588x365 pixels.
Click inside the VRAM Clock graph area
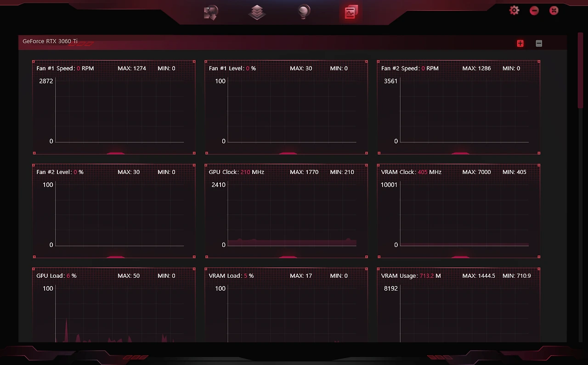click(x=464, y=213)
